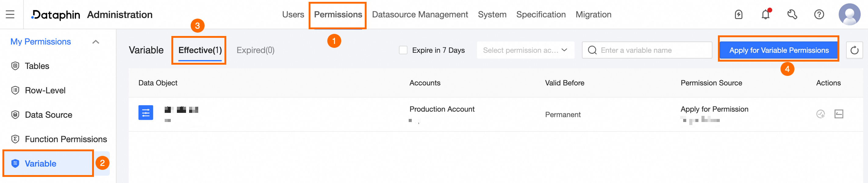Image resolution: width=868 pixels, height=183 pixels.
Task: Click Apply for Variable Permissions button
Action: (x=779, y=50)
